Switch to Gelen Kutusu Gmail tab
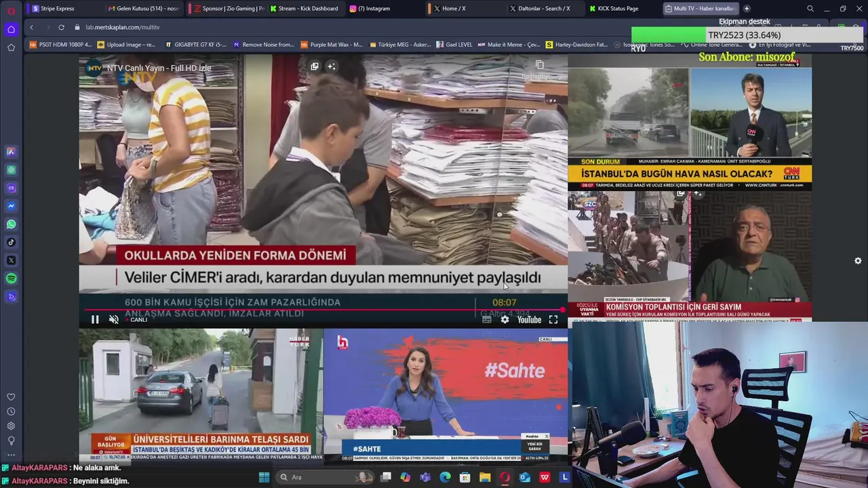Viewport: 868px width, 488px height. click(x=144, y=9)
